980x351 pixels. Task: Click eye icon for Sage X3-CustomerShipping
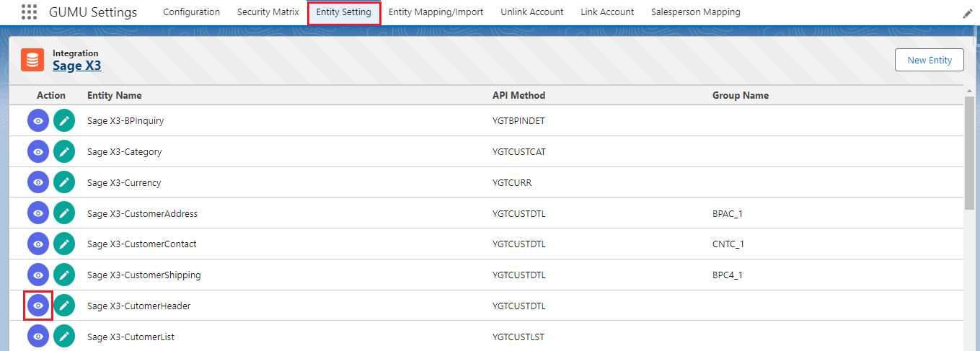pyautogui.click(x=38, y=275)
